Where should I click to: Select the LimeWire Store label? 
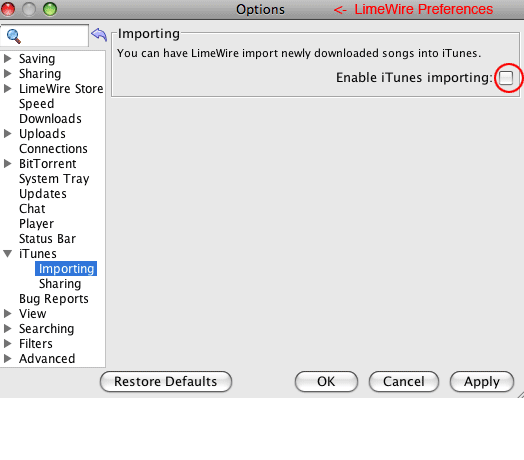click(x=61, y=89)
